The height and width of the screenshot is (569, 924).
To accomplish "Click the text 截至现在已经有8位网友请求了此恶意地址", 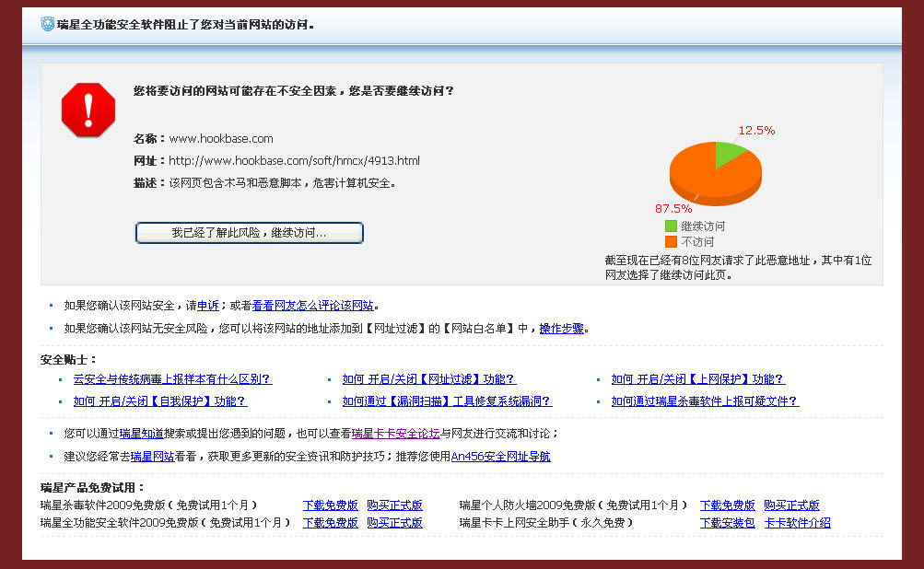I will coord(708,261).
